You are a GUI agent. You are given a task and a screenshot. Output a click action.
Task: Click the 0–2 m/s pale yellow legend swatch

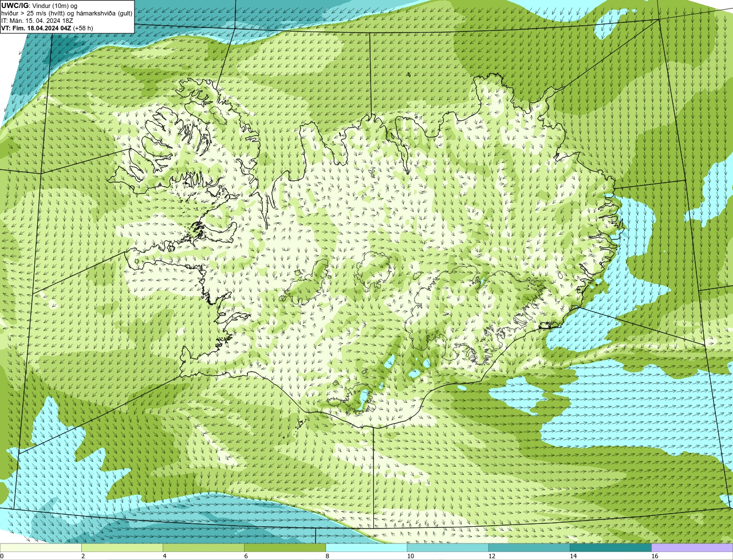click(x=41, y=548)
